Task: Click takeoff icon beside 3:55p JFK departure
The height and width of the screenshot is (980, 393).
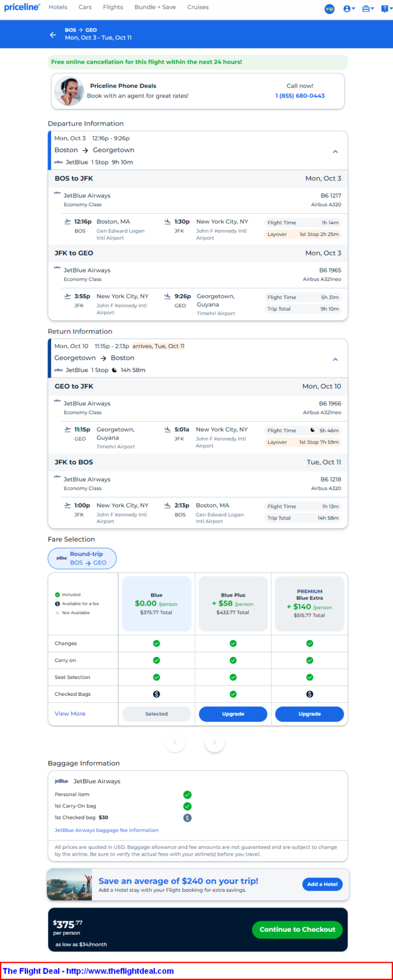Action: (x=67, y=297)
